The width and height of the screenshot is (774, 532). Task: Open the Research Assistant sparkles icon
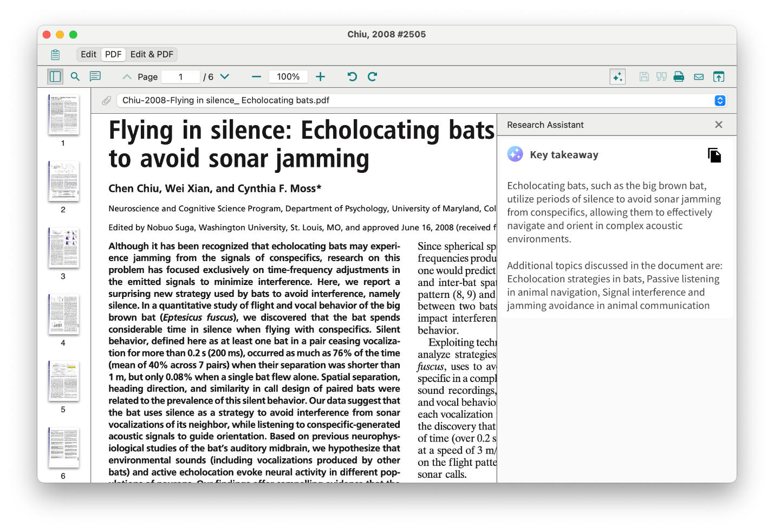pyautogui.click(x=617, y=76)
